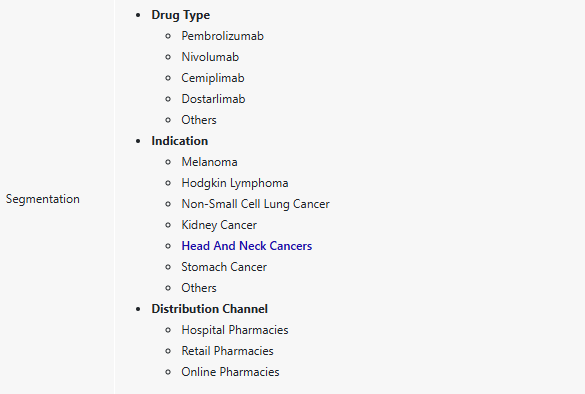Viewport: 585px width, 394px height.
Task: Select the Pembrolizumab list item
Action: coord(222,36)
